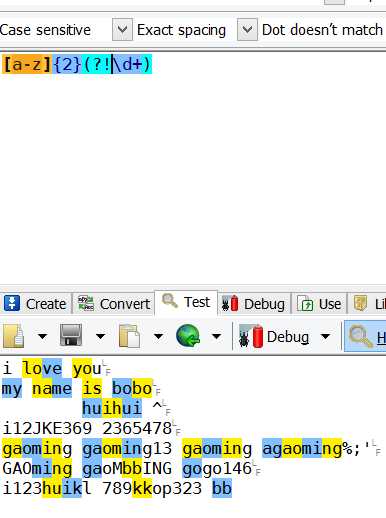The width and height of the screenshot is (386, 518).
Task: Click 'gaoMbbING' in the test text
Action: 127,469
